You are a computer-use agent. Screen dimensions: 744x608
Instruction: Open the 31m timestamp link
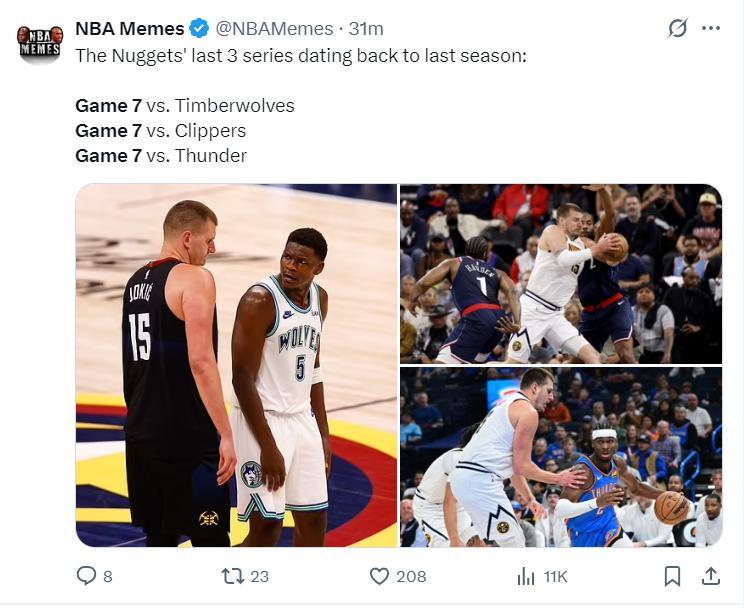pos(366,28)
